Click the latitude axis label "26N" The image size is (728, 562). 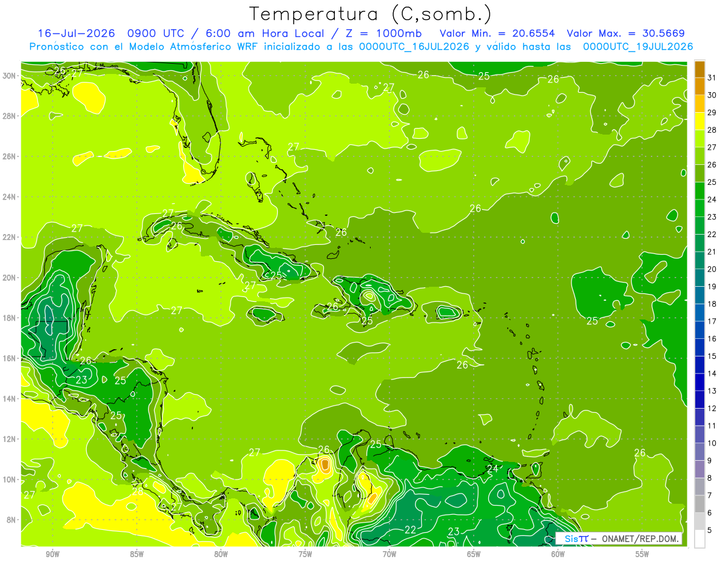coord(10,156)
